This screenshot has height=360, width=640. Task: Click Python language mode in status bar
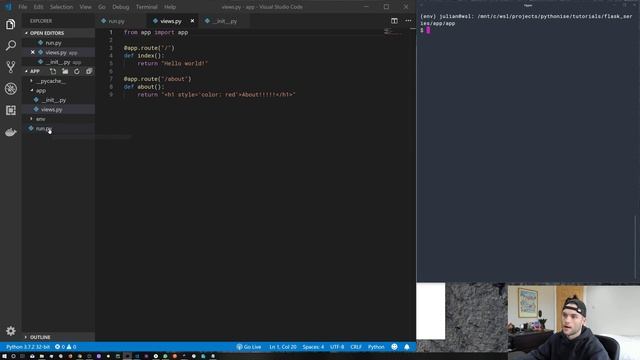click(x=376, y=347)
